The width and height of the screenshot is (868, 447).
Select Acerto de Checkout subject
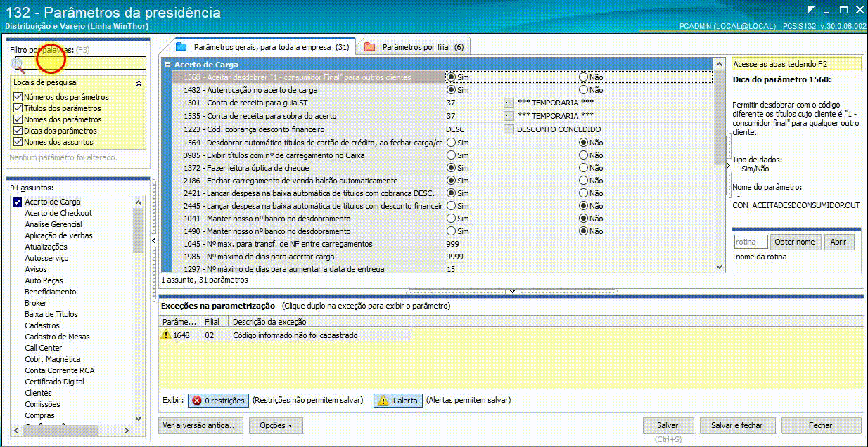coord(58,213)
